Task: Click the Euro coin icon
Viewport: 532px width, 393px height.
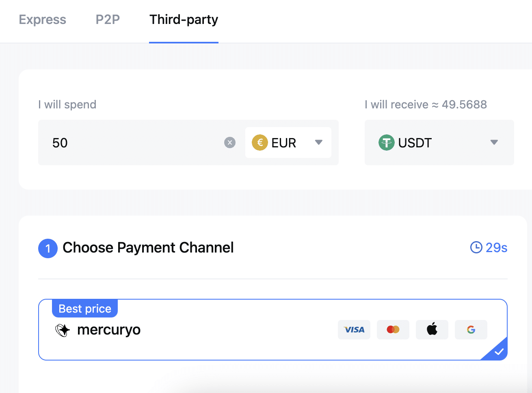Action: pos(260,143)
